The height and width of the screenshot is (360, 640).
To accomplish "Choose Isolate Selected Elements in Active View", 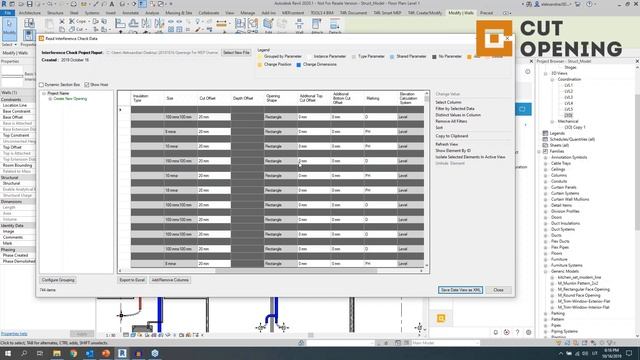I will point(470,157).
